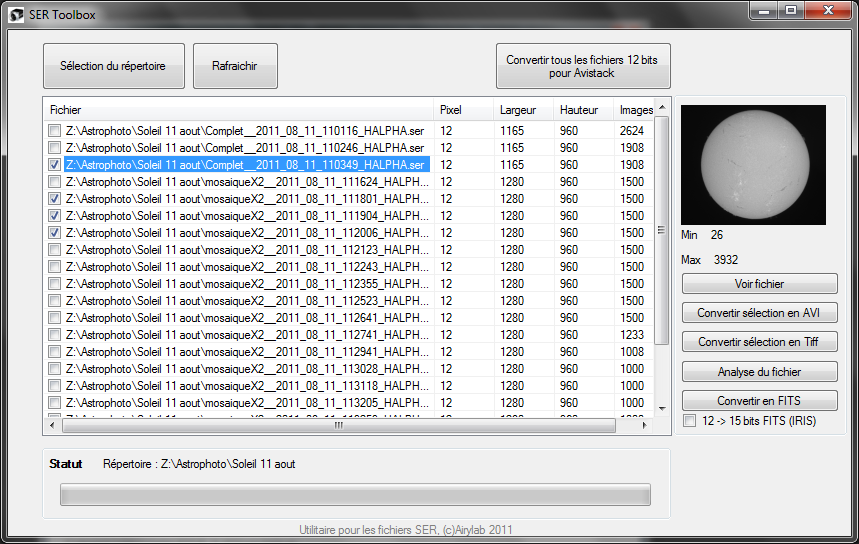Click the 'Voir fichier' button
This screenshot has width=859, height=544.
point(759,284)
